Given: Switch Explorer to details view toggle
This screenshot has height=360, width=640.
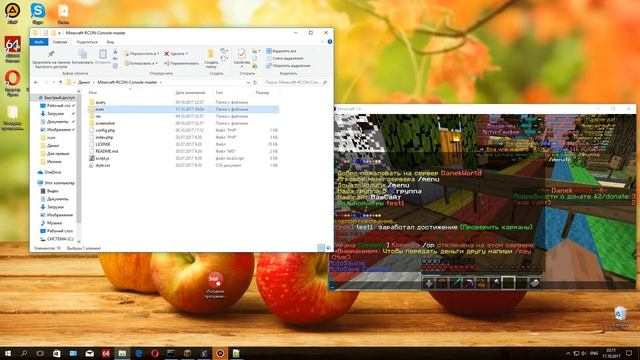Looking at the screenshot, I should pyautogui.click(x=321, y=248).
